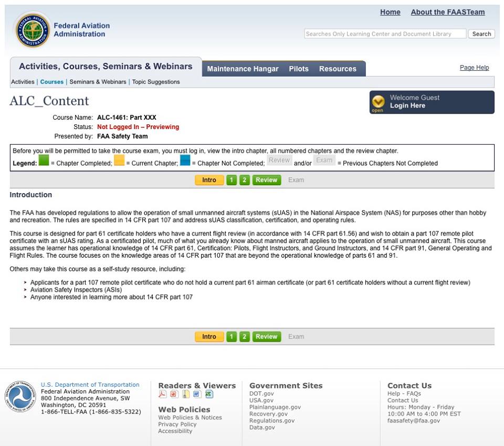Click the Search button
This screenshot has width=504, height=446.
point(481,34)
